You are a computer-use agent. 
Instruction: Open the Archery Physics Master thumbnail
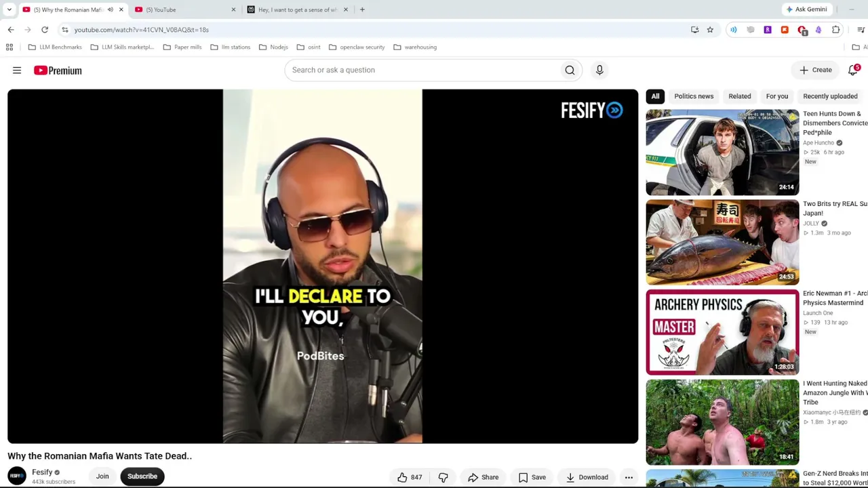[x=722, y=332]
